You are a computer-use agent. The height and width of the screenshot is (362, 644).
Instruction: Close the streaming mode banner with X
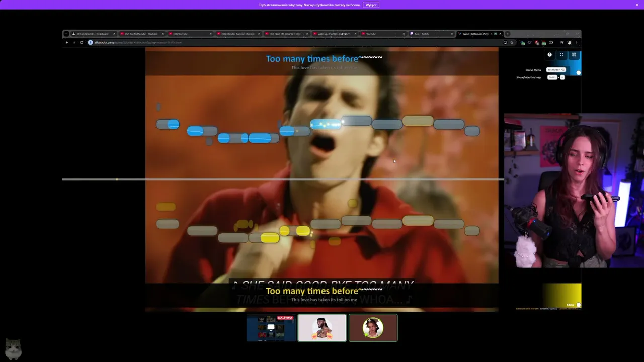coord(637,5)
